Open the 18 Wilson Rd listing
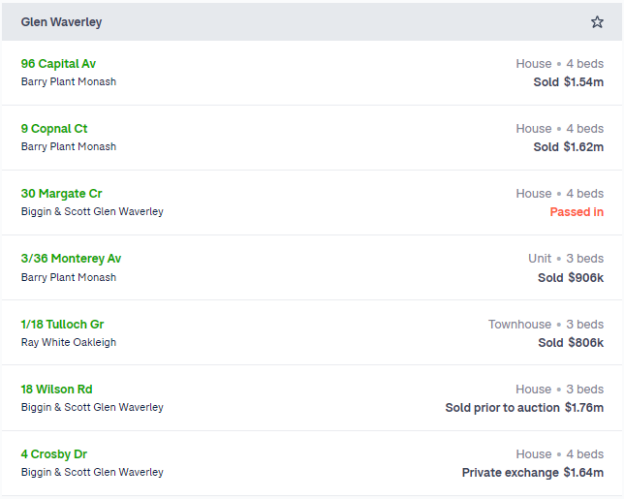The width and height of the screenshot is (624, 499). click(57, 389)
